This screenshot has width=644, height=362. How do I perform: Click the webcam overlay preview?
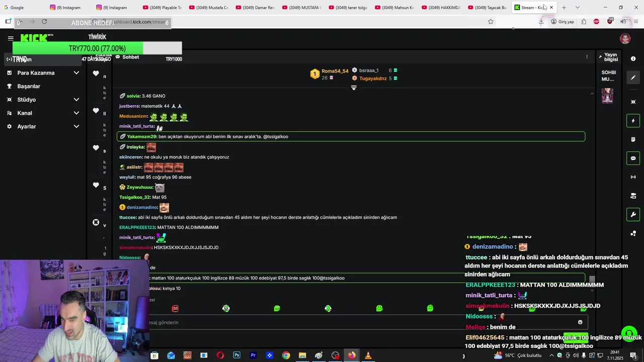[x=74, y=311]
